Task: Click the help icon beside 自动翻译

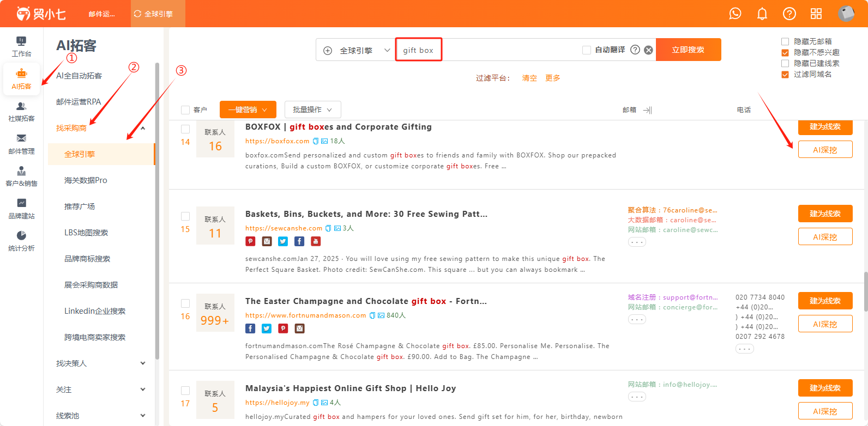Action: click(635, 50)
